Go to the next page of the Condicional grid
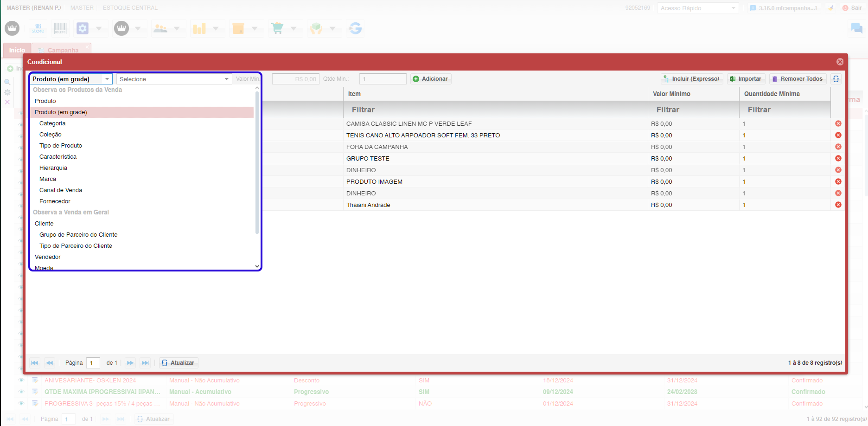 [130, 363]
